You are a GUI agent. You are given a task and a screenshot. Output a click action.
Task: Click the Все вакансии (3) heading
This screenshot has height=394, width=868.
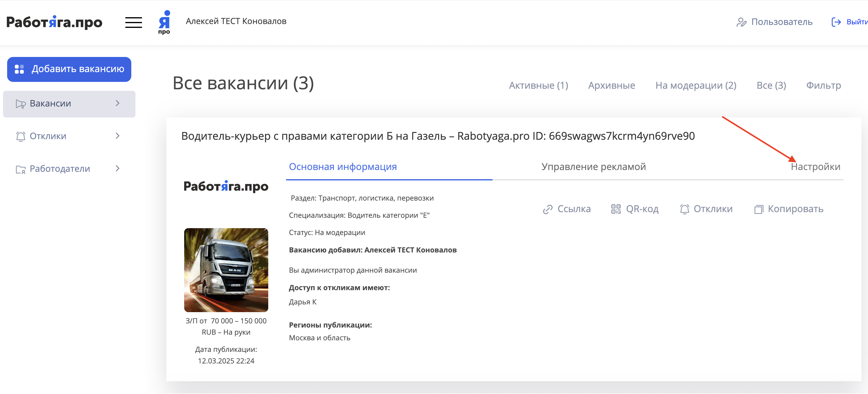tap(243, 83)
